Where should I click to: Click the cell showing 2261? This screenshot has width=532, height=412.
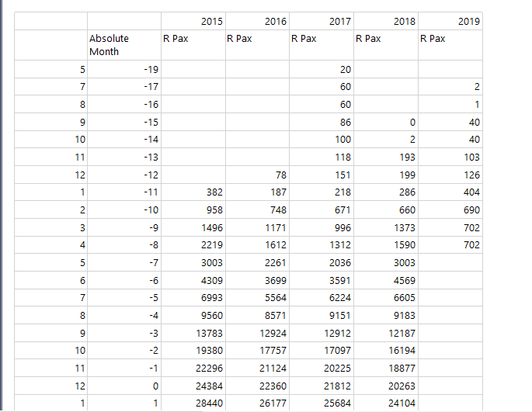pyautogui.click(x=257, y=263)
